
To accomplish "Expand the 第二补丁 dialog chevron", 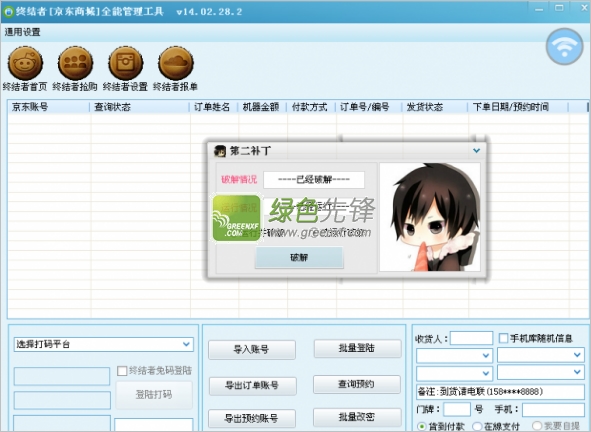I will [x=476, y=151].
